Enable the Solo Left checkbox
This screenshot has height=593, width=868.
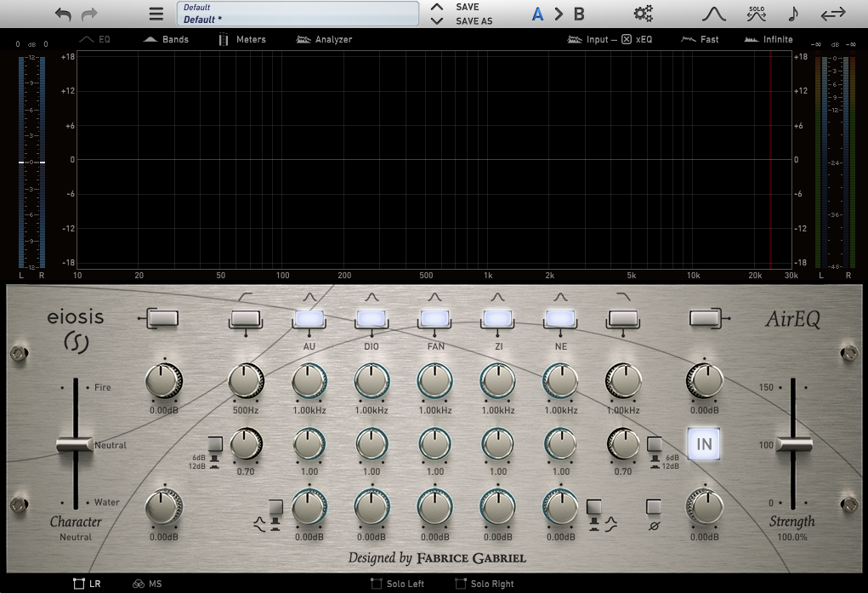[x=377, y=584]
